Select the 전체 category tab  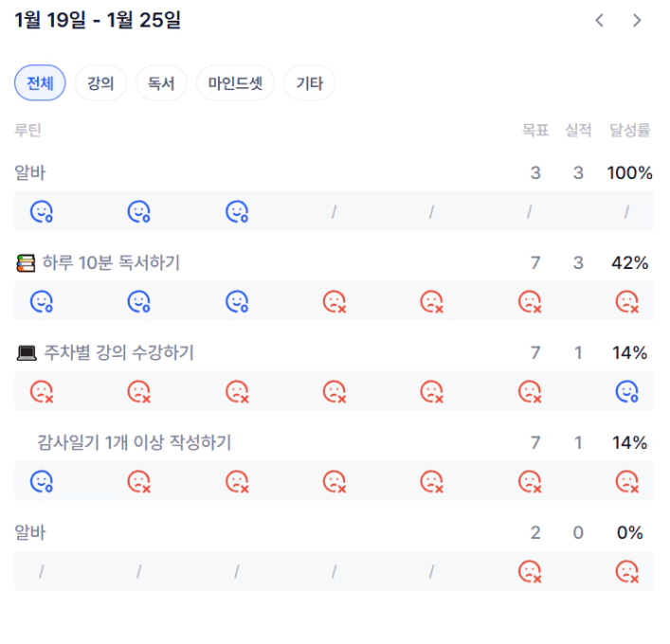[40, 83]
